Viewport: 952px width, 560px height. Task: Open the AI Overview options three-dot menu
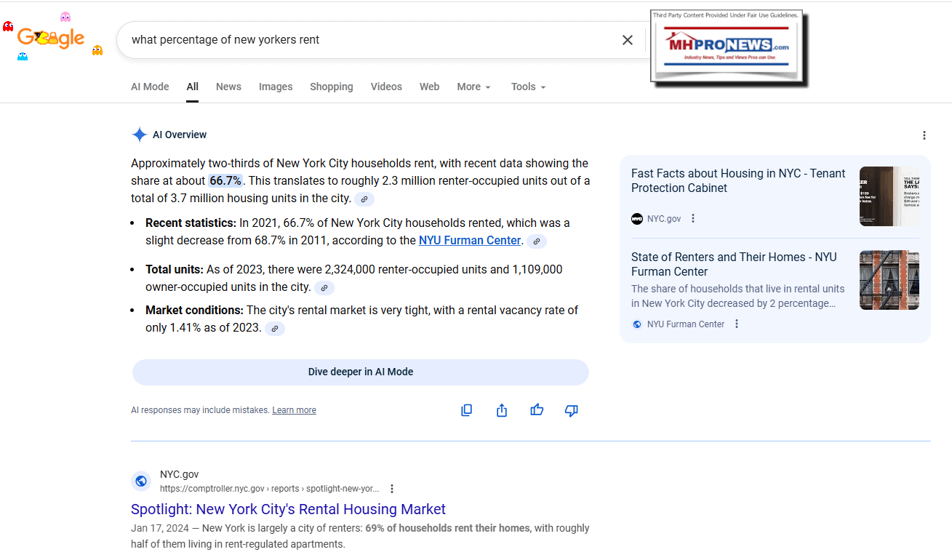(924, 135)
